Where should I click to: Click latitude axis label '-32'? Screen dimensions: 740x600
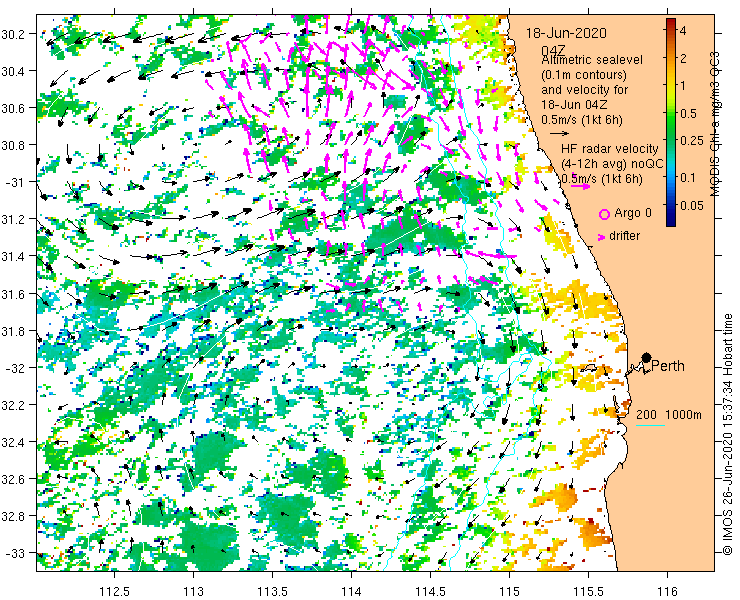coord(15,368)
